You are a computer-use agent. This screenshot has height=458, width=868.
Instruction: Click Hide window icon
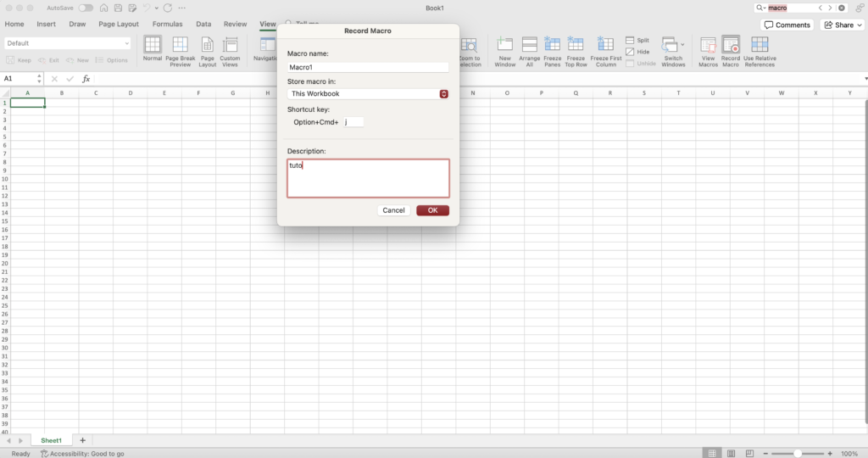(x=630, y=52)
